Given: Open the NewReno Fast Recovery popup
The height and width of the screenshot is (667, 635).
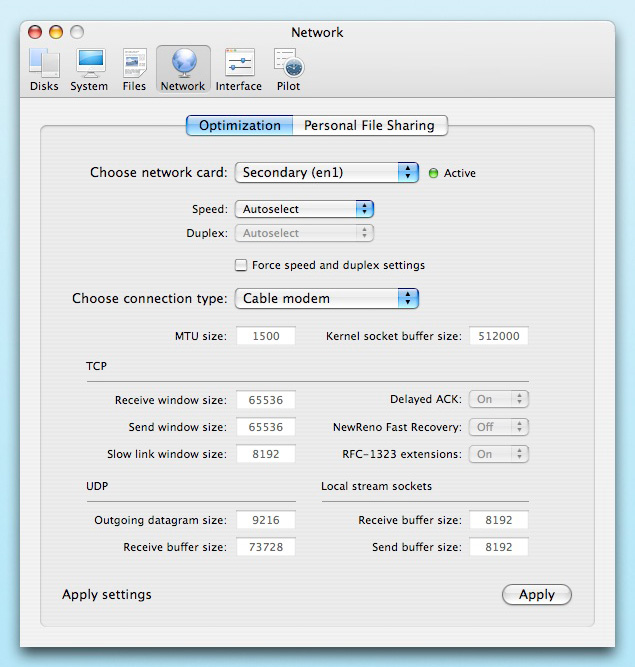Looking at the screenshot, I should click(499, 427).
